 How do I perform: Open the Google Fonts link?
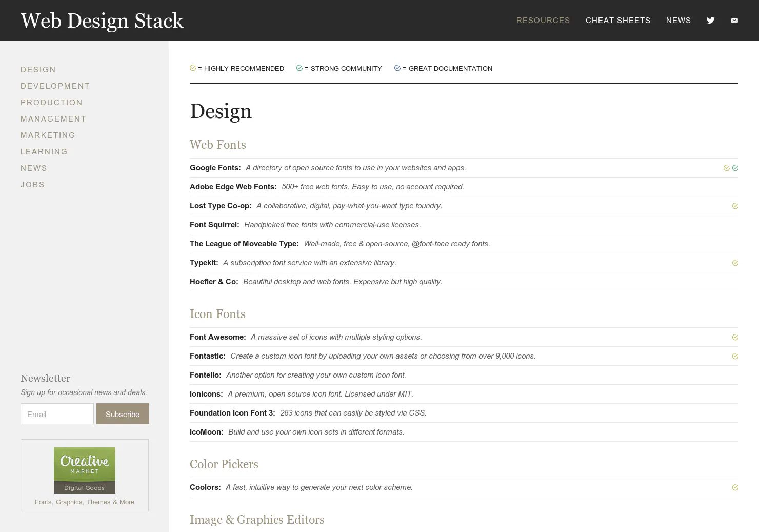point(215,168)
